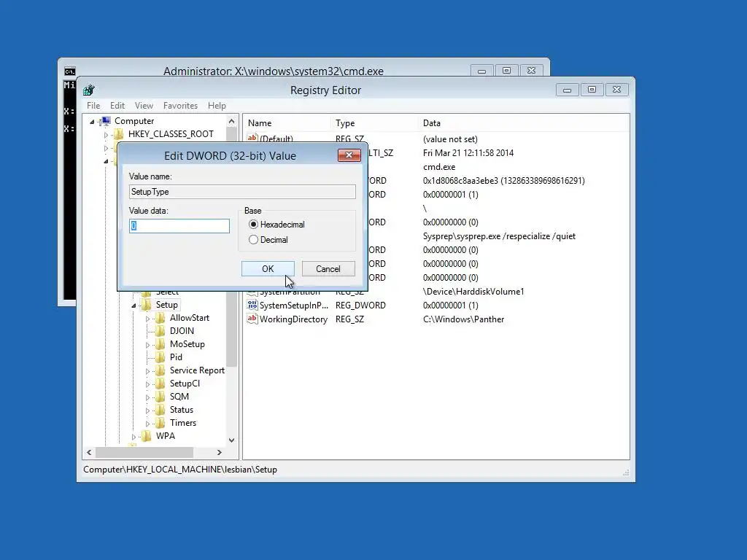Minimize the Registry Editor window
This screenshot has height=560, width=747.
coord(567,90)
